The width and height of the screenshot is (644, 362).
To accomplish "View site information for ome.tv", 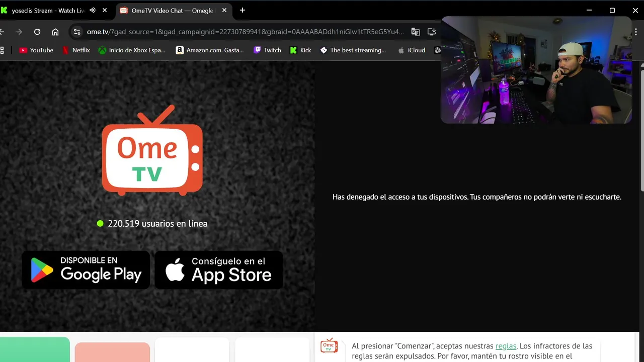I will (76, 32).
